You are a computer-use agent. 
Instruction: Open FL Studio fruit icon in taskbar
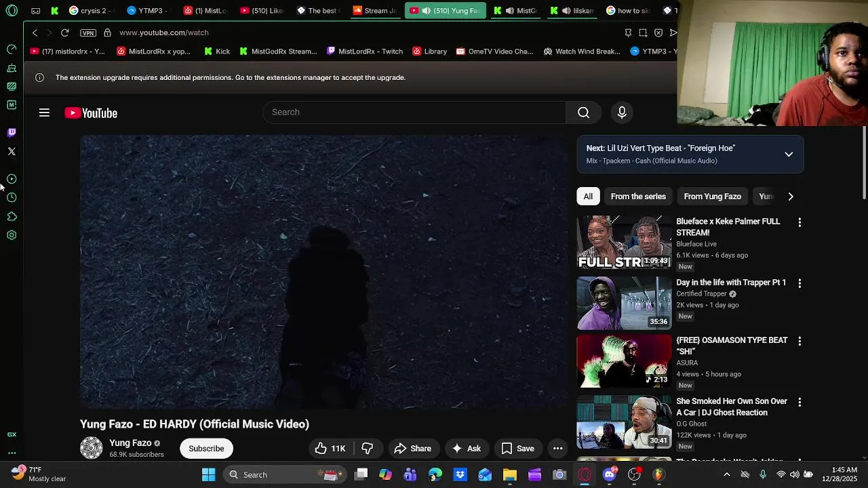tap(658, 474)
